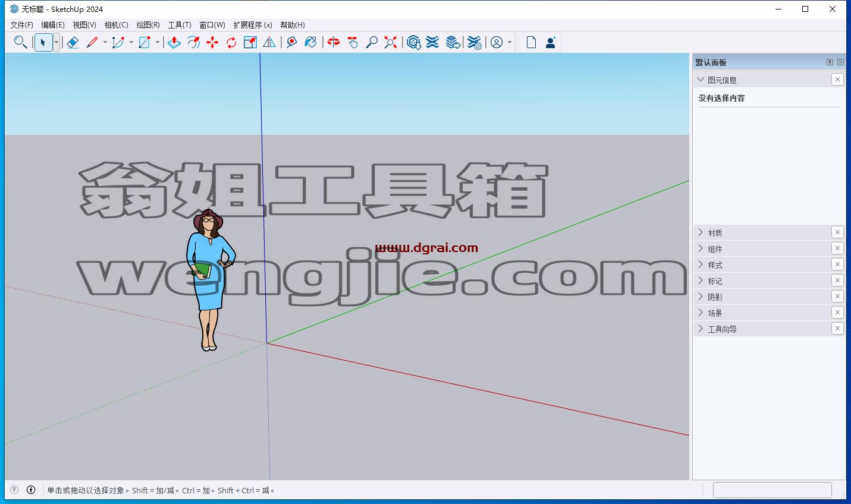Click the user account sign-in icon

click(497, 42)
